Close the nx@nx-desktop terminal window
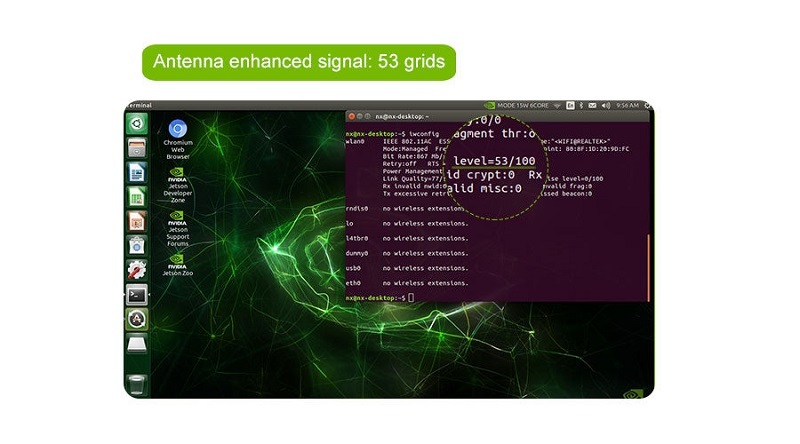 coord(351,116)
